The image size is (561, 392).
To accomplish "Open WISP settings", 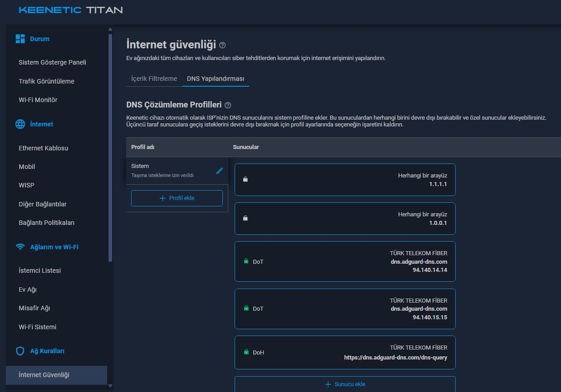I will [26, 185].
